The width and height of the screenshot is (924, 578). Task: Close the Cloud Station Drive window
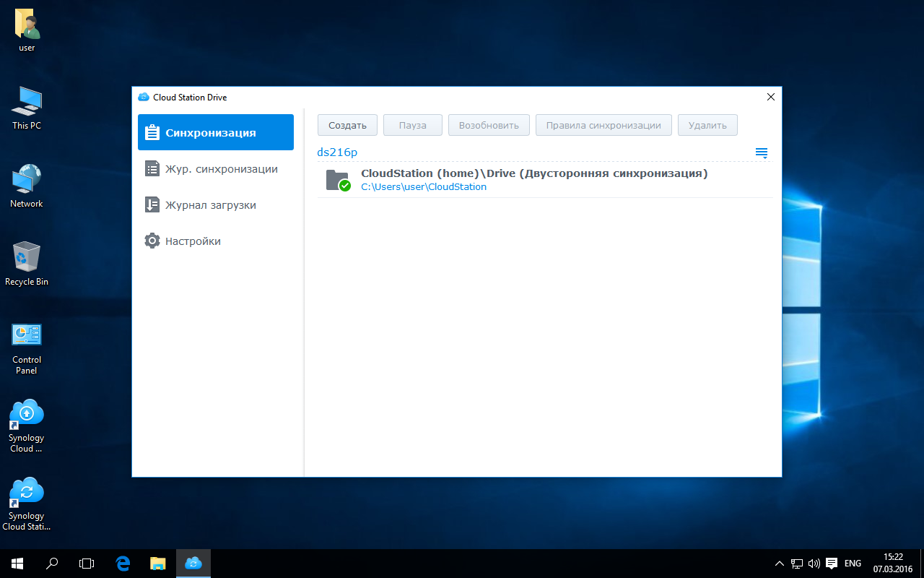770,97
